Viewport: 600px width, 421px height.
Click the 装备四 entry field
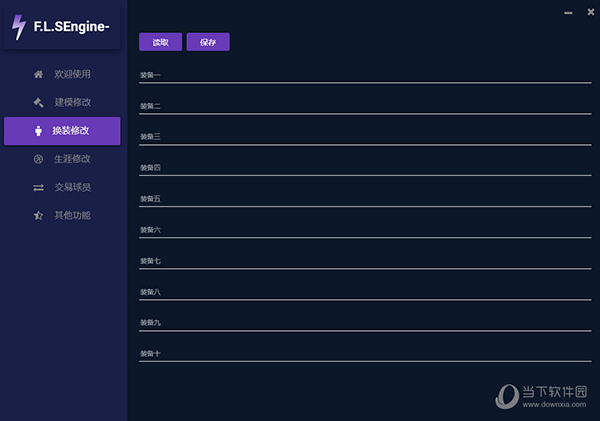coord(360,168)
